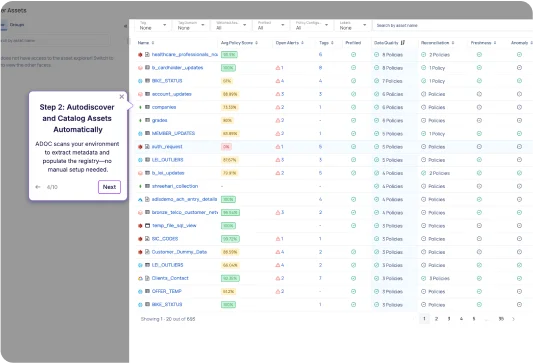Click alert triangle in account_updates row
The image size is (533, 363).
pyautogui.click(x=278, y=94)
